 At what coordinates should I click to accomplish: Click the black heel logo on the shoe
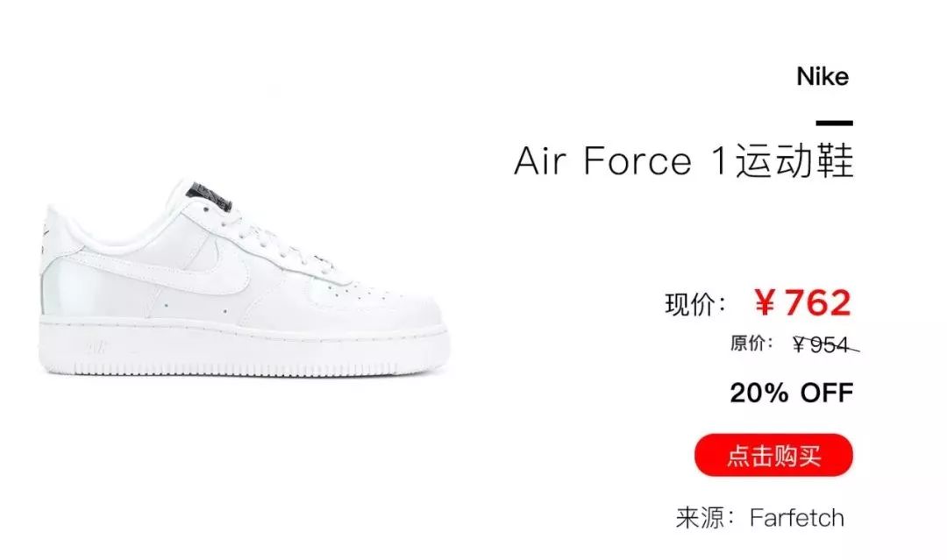point(44,239)
